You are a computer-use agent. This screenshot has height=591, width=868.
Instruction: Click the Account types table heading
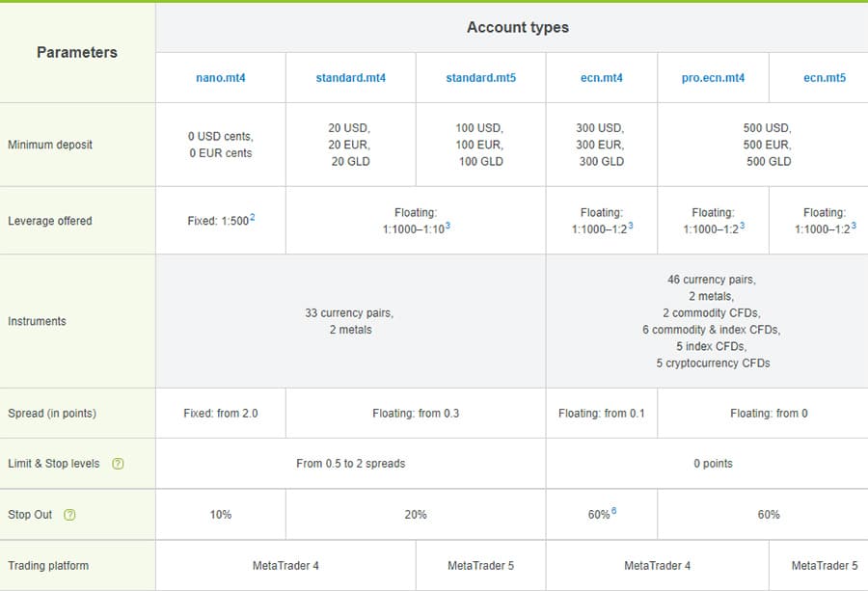518,27
